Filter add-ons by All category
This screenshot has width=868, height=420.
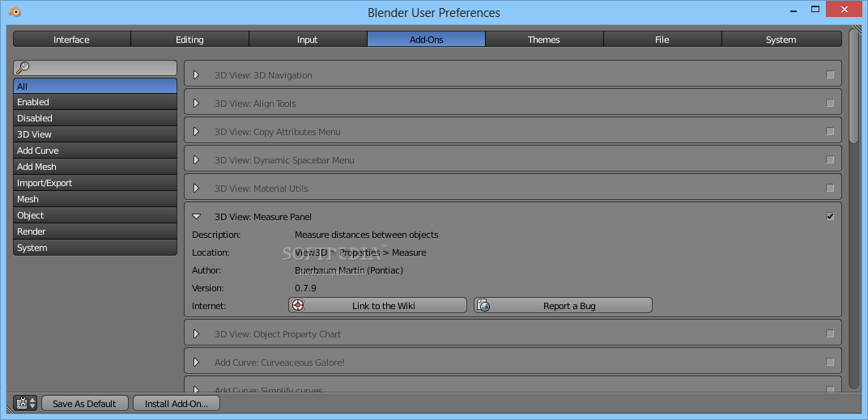pos(96,87)
